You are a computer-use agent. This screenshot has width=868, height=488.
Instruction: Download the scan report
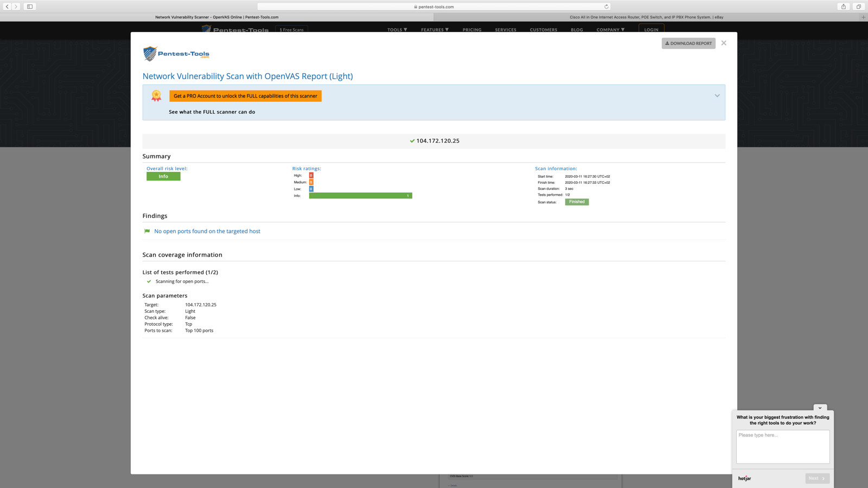(688, 43)
